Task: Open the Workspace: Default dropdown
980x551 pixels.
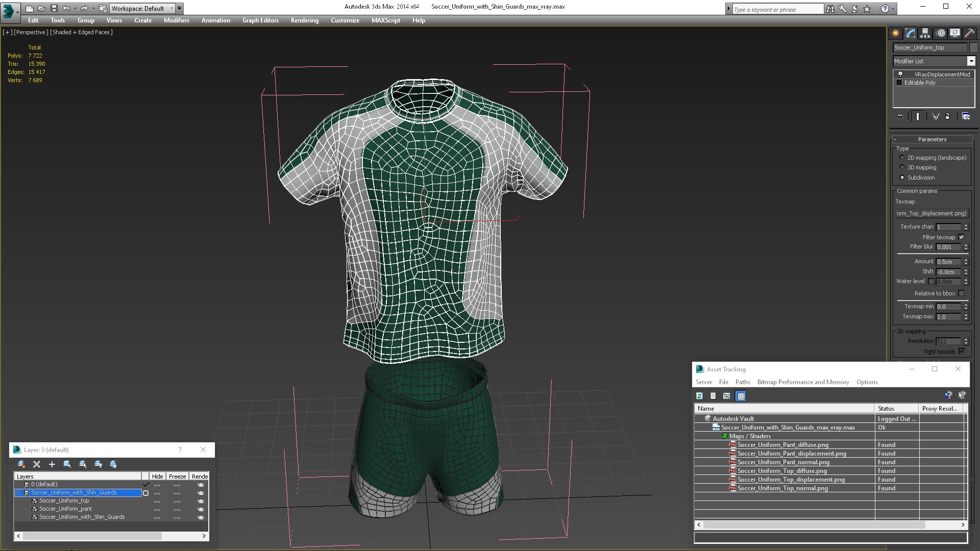Action: (171, 8)
